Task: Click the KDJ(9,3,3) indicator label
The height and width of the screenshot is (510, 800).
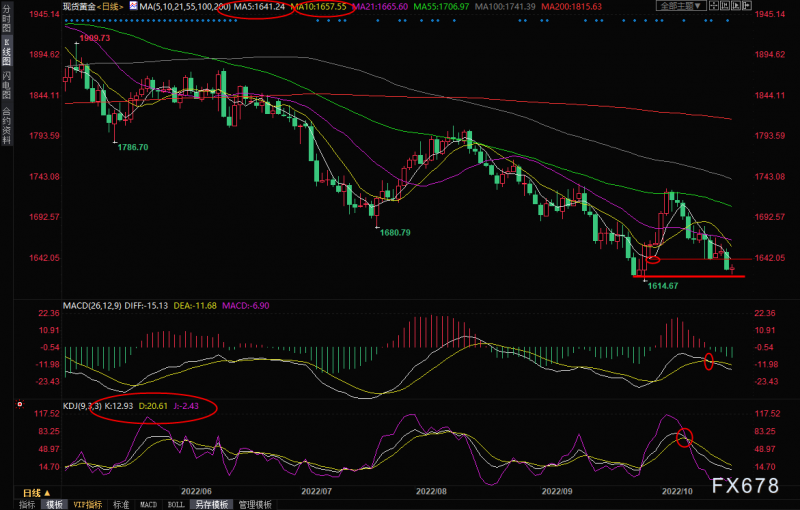Action: pyautogui.click(x=82, y=406)
